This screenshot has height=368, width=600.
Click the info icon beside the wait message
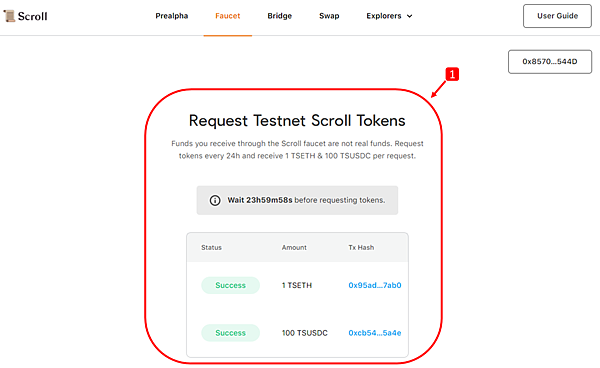click(x=215, y=200)
